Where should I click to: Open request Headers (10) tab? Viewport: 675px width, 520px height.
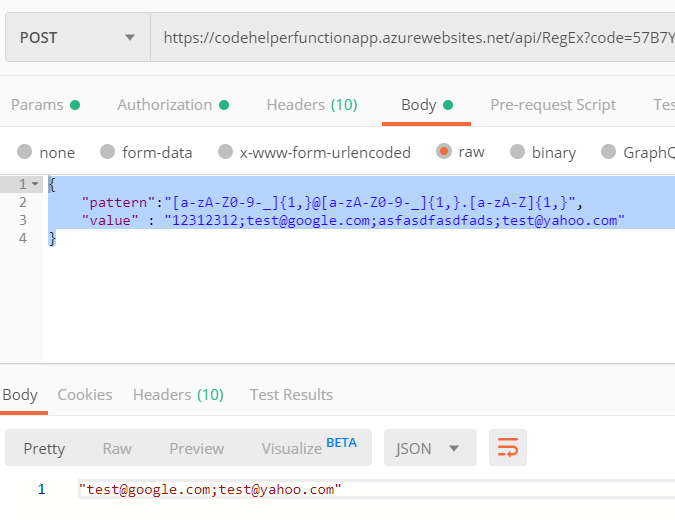tap(312, 105)
